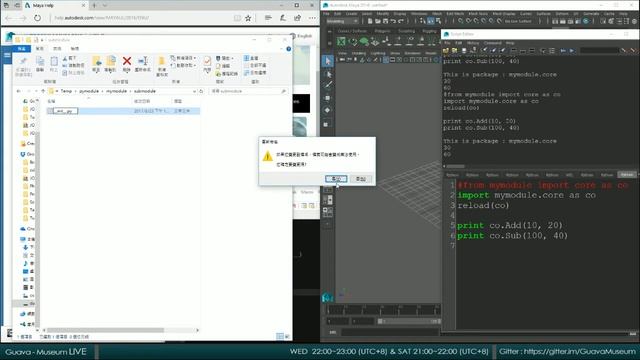
Task: Refresh the Maya Help browser page
Action: click(x=37, y=18)
